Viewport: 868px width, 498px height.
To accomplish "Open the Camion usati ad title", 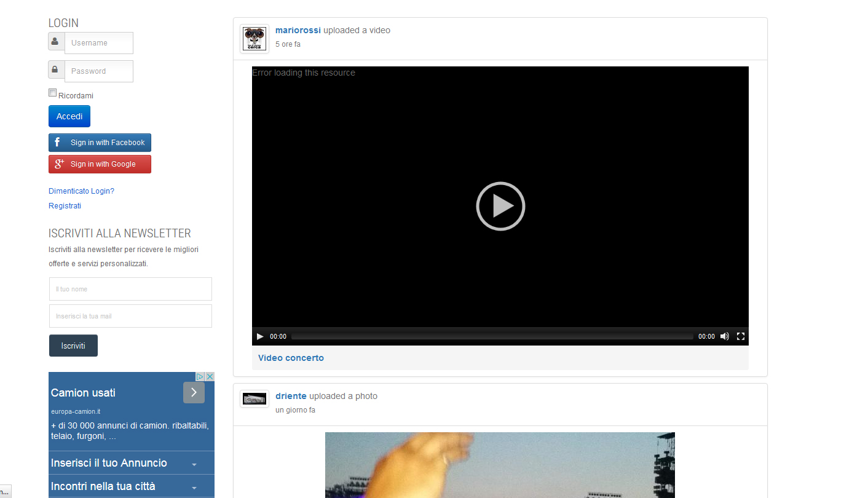I will click(83, 393).
